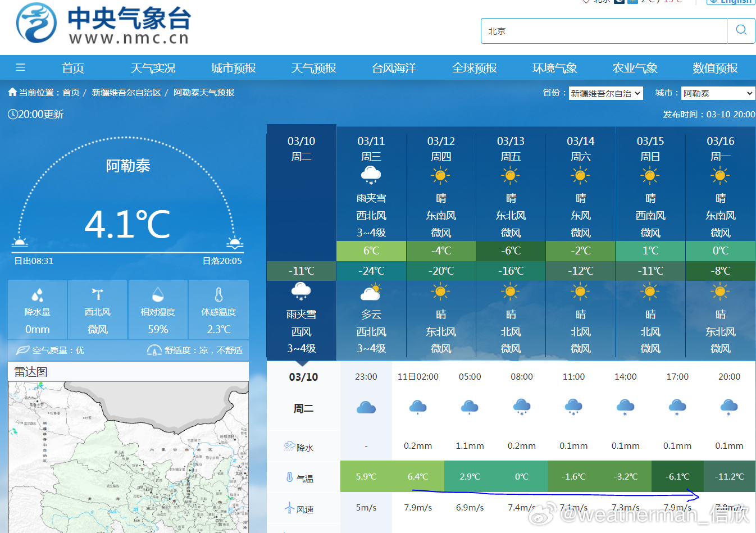756x533 pixels.
Task: Click the 1.1mm precipitation value
Action: [x=470, y=446]
